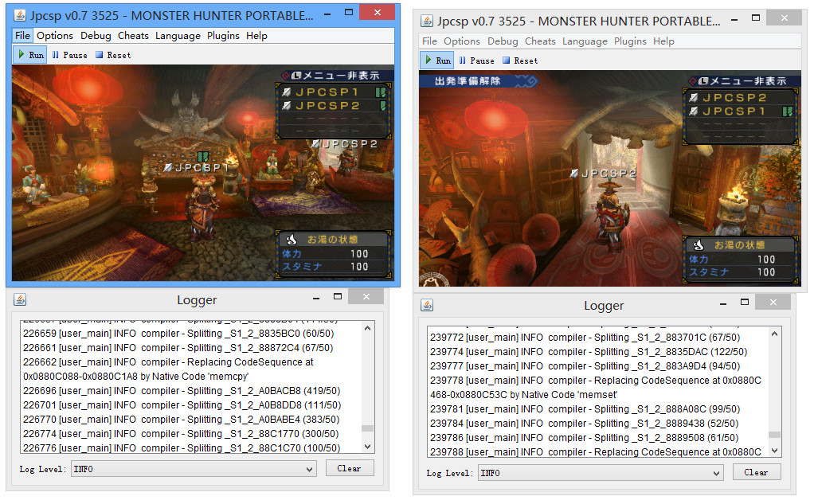Pause emulation in the left Jpcsp window
This screenshot has height=504, width=814.
tap(69, 55)
